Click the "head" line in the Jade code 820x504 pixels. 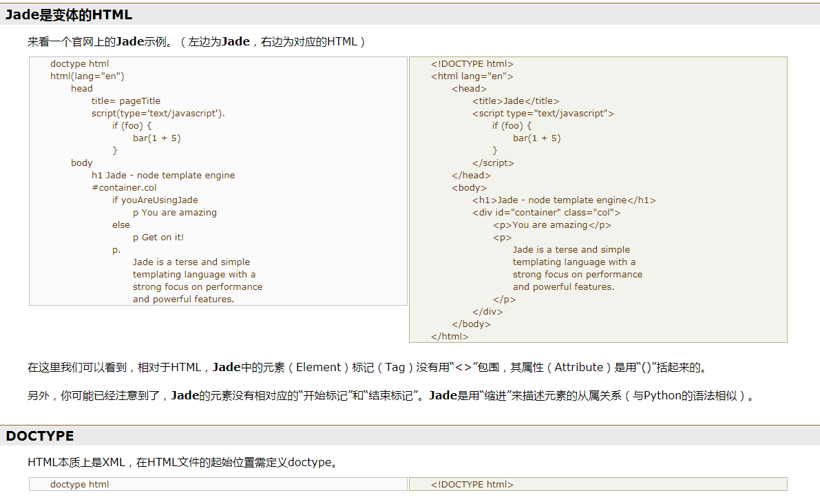(81, 89)
